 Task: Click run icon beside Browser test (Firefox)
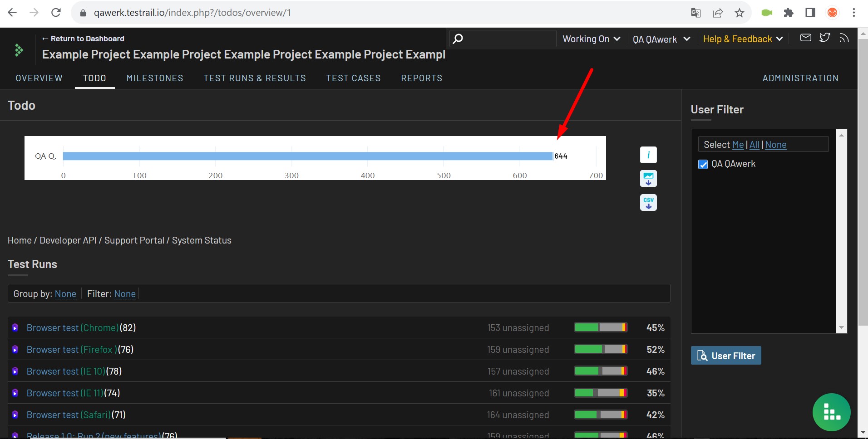coord(15,349)
